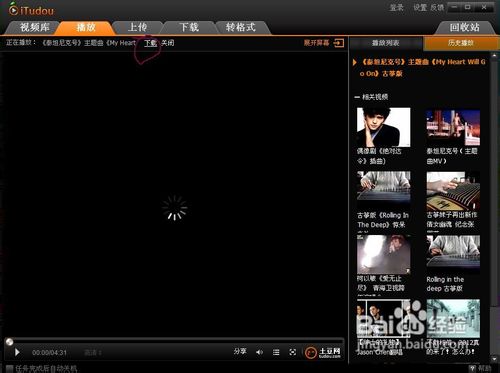The height and width of the screenshot is (373, 500).
Task: Click the 反馈 feedback link
Action: [437, 7]
